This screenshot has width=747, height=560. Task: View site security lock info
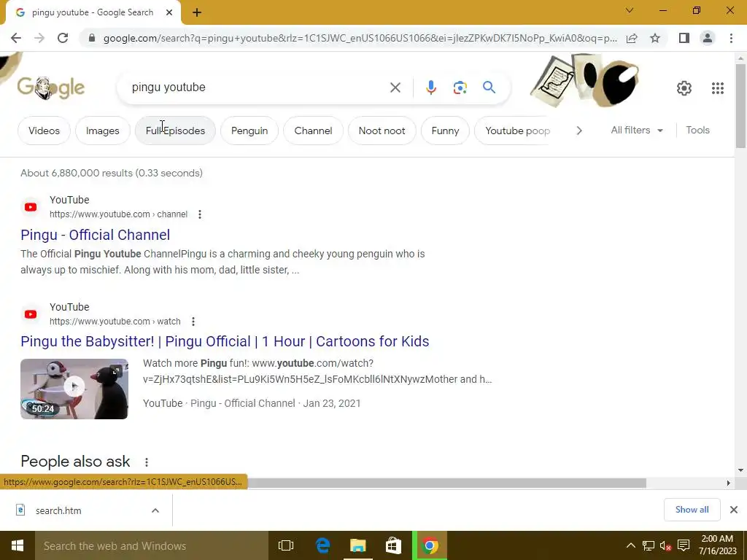92,38
